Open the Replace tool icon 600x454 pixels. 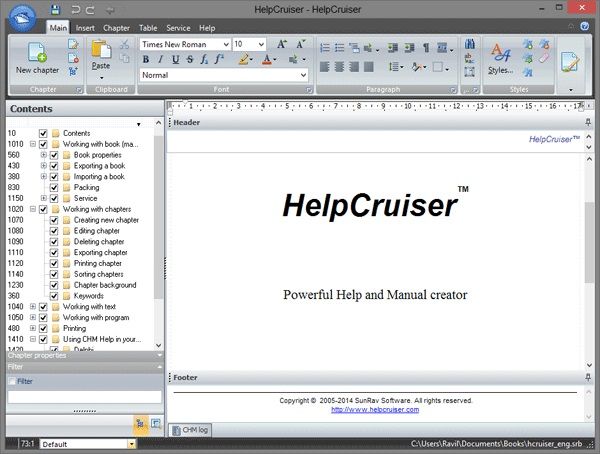(470, 58)
